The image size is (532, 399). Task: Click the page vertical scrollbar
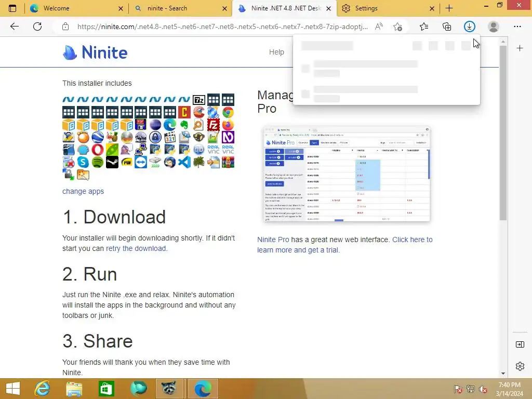[503, 132]
